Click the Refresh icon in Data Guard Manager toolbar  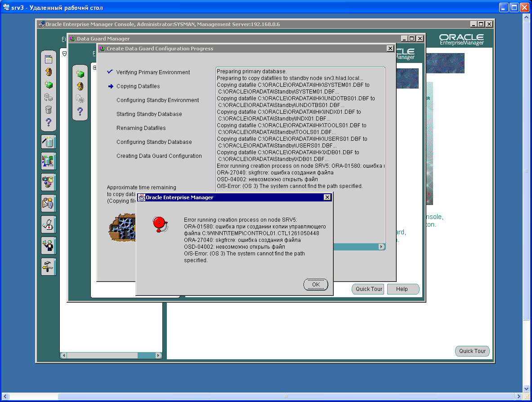[x=80, y=86]
